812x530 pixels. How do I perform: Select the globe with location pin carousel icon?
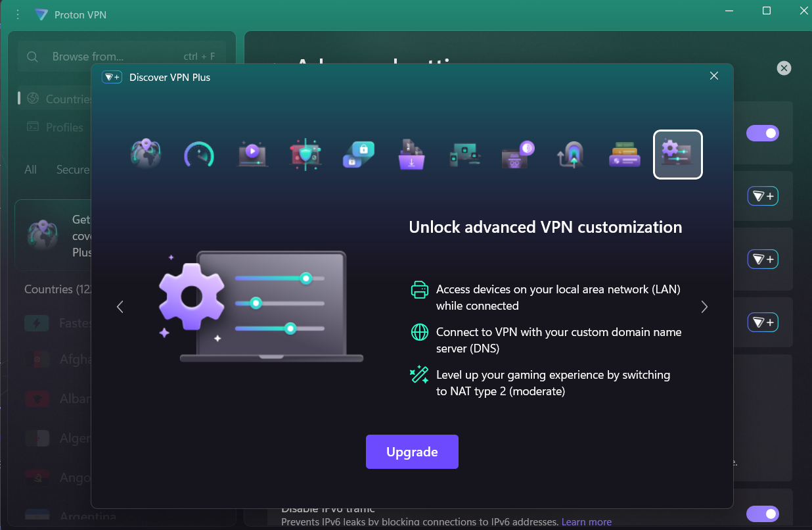[146, 154]
